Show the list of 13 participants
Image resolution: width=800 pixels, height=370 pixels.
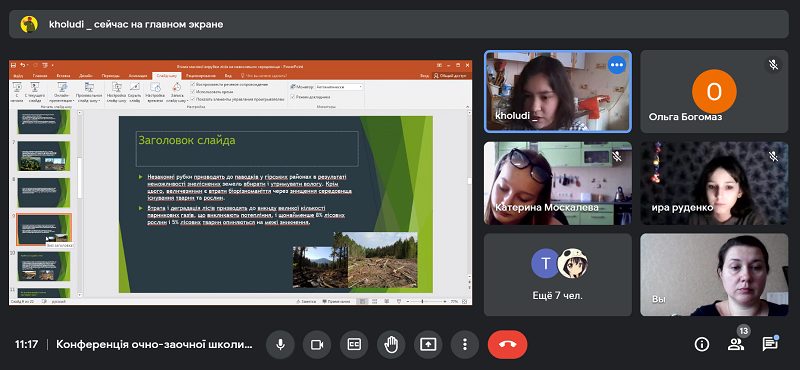736,343
